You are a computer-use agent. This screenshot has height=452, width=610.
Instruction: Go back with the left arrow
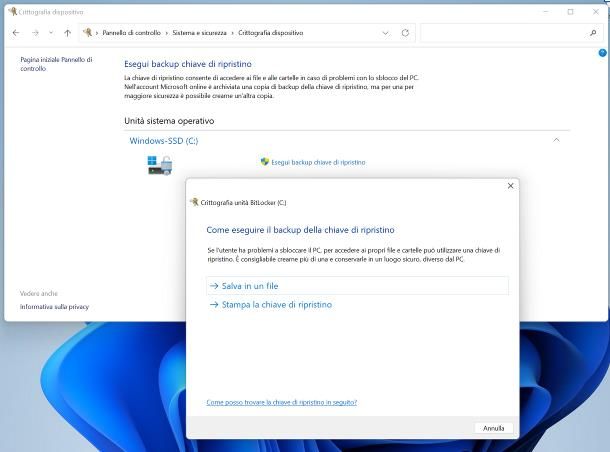16,33
